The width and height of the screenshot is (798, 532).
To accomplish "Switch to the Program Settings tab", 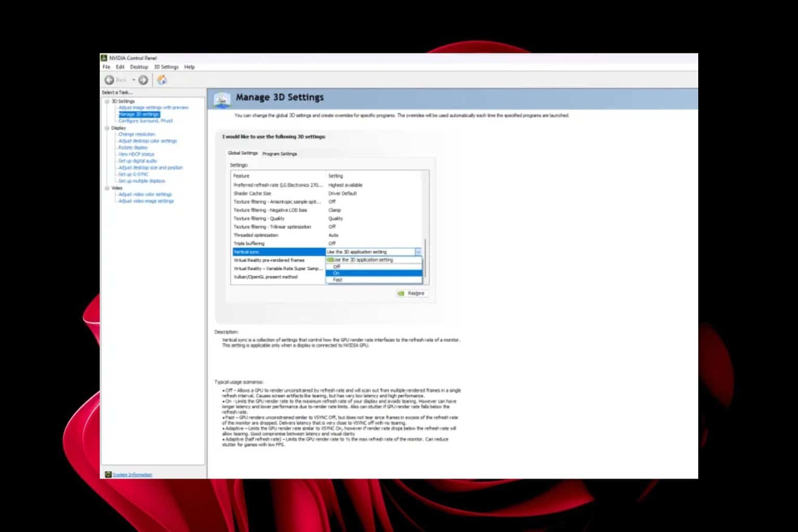I will pyautogui.click(x=280, y=154).
